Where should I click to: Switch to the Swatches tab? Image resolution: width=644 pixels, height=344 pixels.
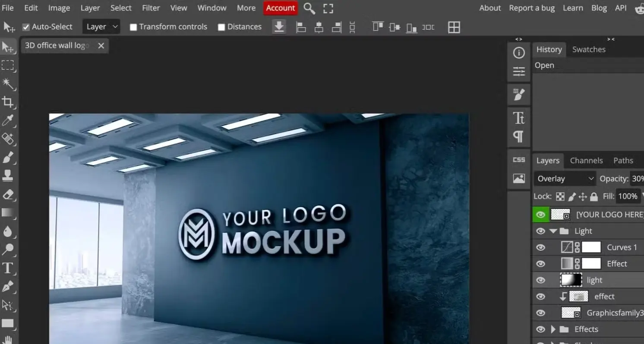click(x=589, y=49)
